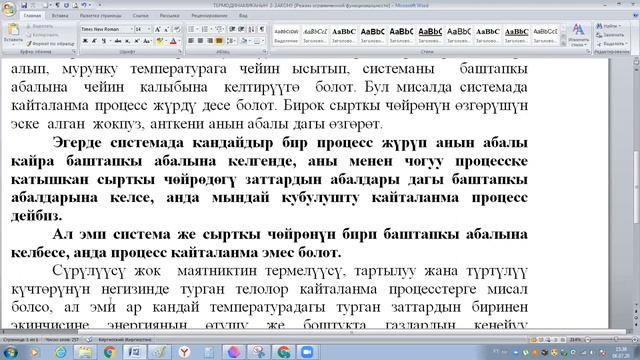Undo the last action in Quick Access toolbar
The image size is (640, 360).
click(84, 5)
